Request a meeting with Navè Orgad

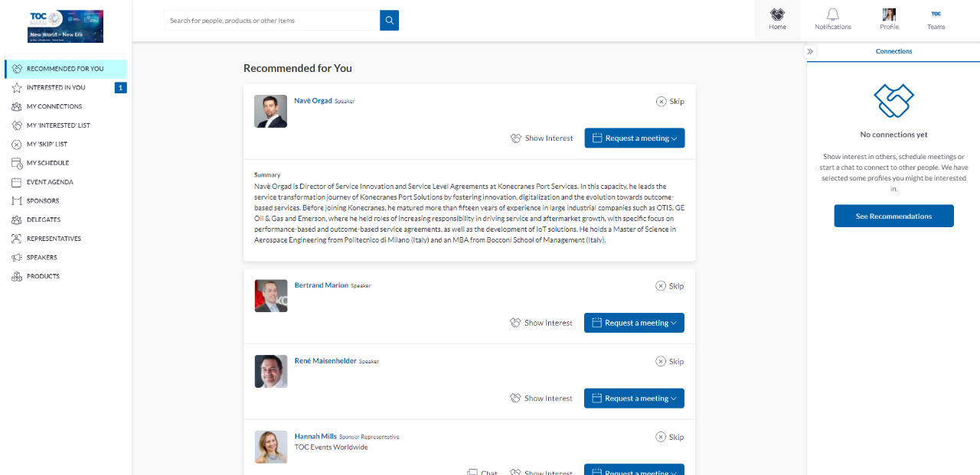click(635, 138)
